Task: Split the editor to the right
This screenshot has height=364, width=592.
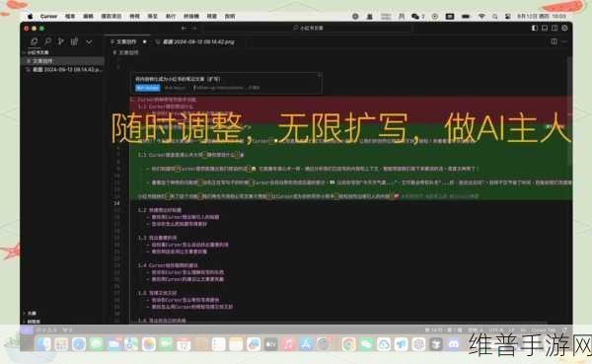Action: pos(554,41)
